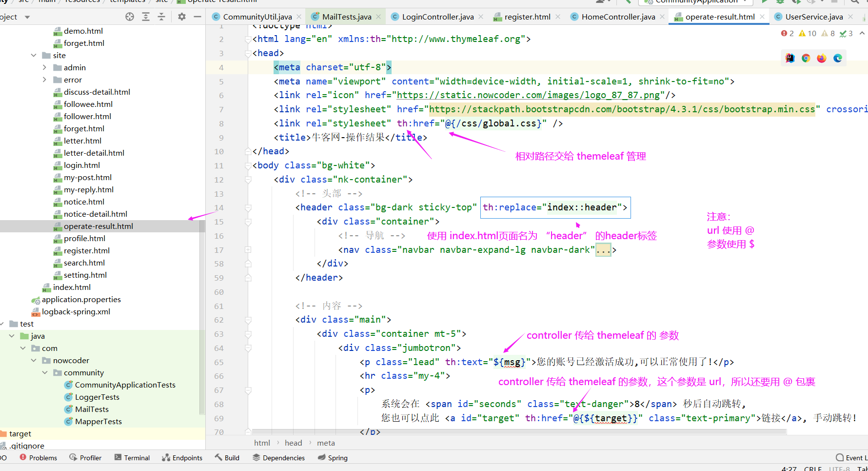The width and height of the screenshot is (868, 471).
Task: Open the Problems tool window
Action: (39, 458)
